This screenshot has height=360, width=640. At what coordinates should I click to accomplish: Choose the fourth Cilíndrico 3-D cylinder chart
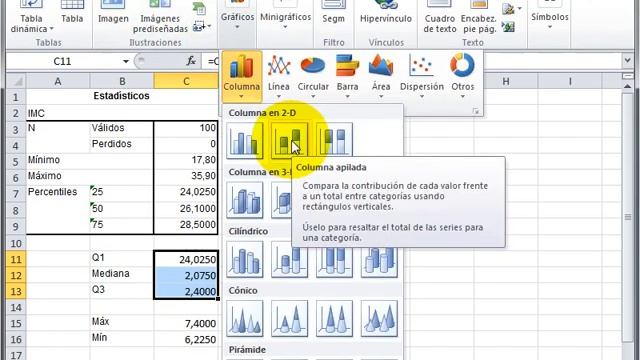(379, 263)
